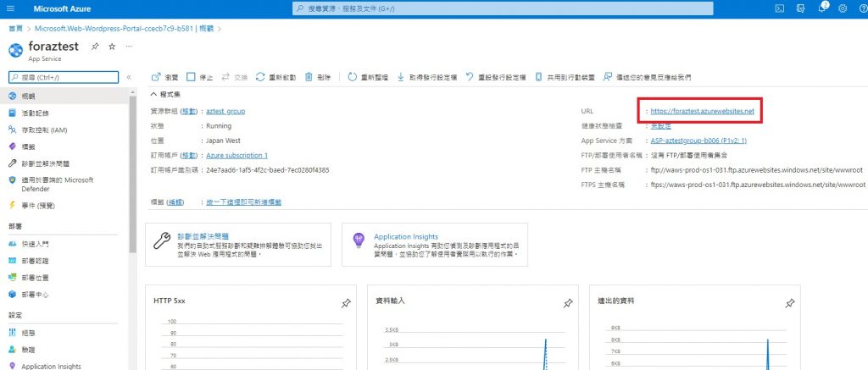Image resolution: width=868 pixels, height=370 pixels.
Task: Open the health check 未設定 link
Action: pos(660,125)
